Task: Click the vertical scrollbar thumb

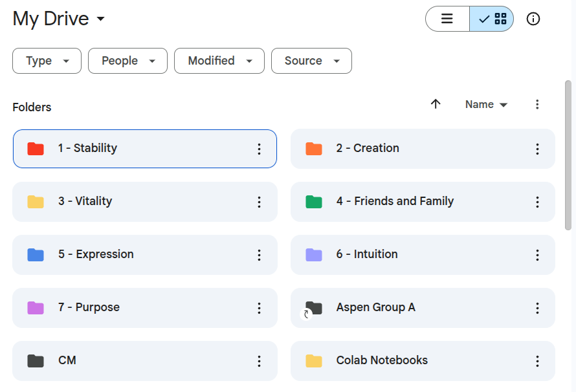Action: pyautogui.click(x=568, y=155)
